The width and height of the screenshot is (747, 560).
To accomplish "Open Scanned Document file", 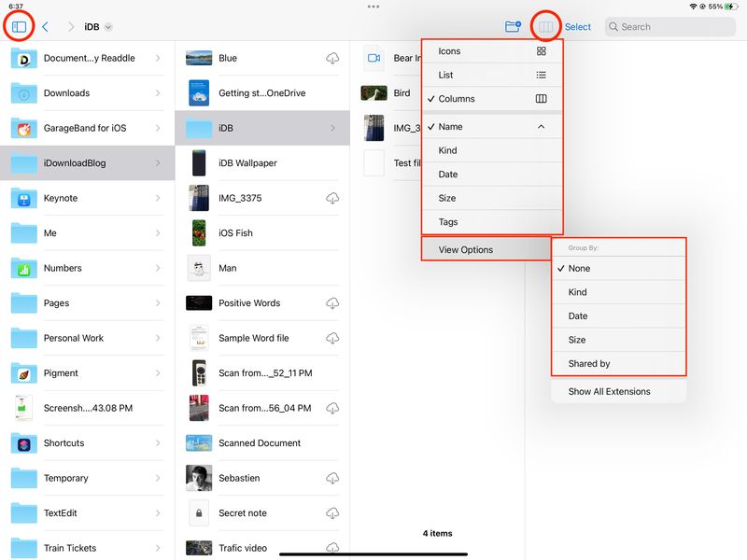I will 262,442.
